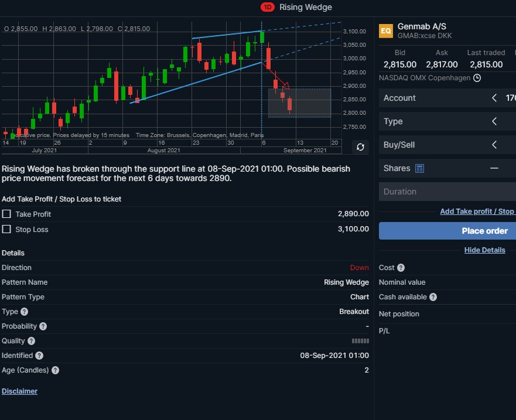Open the Shares calculator icon
This screenshot has width=516, height=420.
(419, 169)
